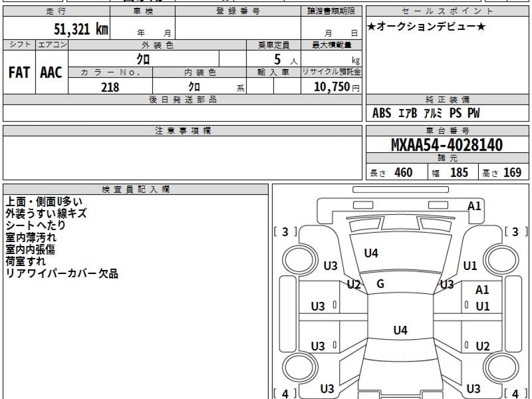The image size is (532, 399).
Task: Select the note 室内薄汚れ
Action: coord(31,237)
